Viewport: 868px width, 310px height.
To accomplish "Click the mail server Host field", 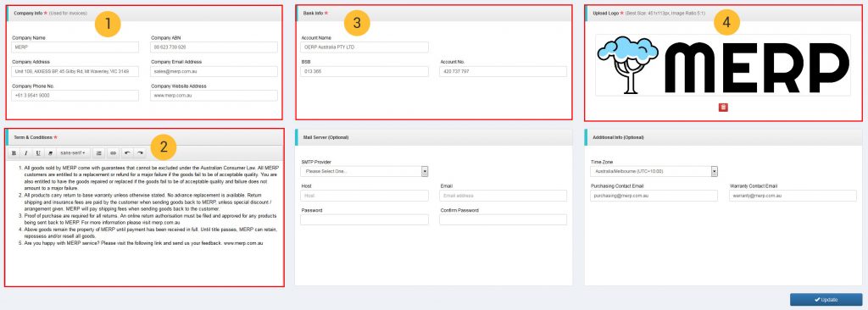I will coord(364,196).
